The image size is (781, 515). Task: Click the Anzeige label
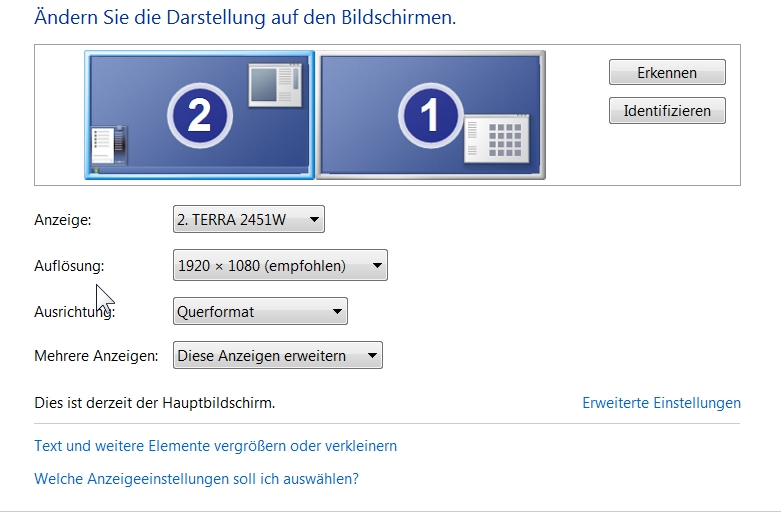pyautogui.click(x=63, y=220)
